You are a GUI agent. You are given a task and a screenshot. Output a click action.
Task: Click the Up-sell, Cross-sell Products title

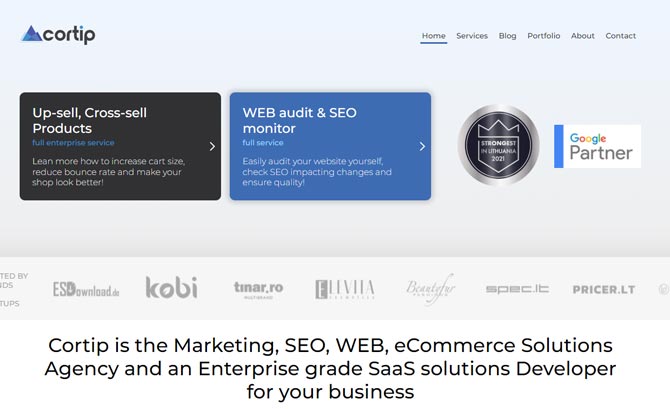pyautogui.click(x=90, y=121)
